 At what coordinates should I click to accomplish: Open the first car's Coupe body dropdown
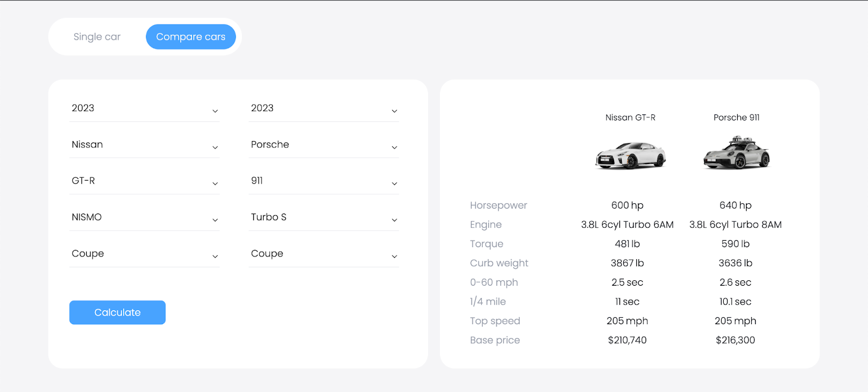click(x=144, y=254)
